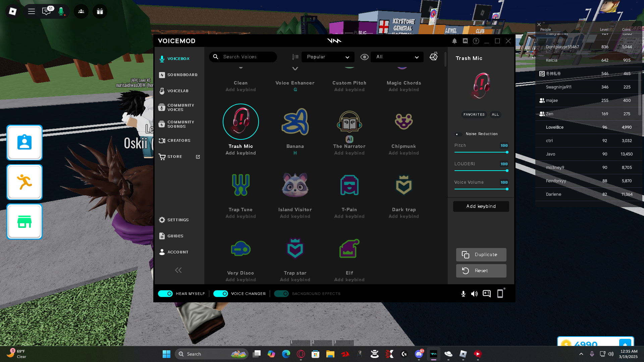The height and width of the screenshot is (362, 644).
Task: Add keybind under Custom Pitch voice
Action: tap(350, 90)
